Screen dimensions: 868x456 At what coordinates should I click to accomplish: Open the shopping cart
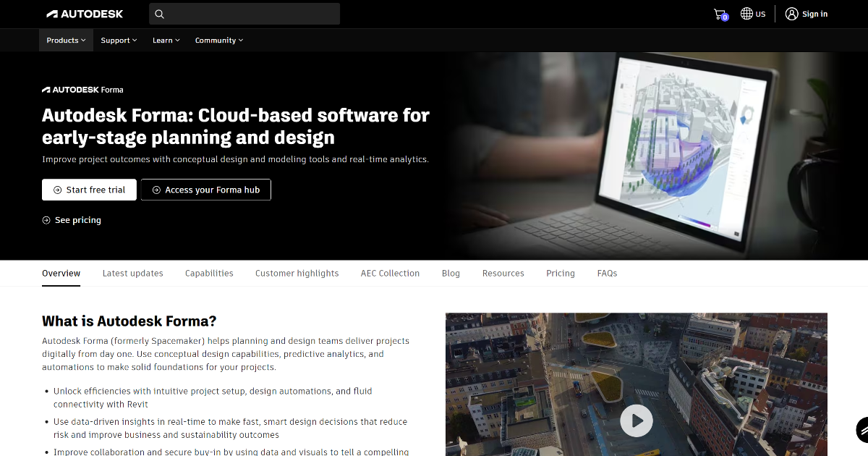tap(719, 13)
